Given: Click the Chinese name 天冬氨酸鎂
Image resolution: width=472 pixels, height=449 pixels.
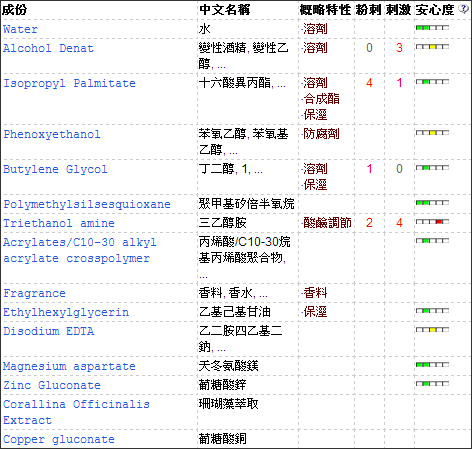Looking at the screenshot, I should (229, 366).
